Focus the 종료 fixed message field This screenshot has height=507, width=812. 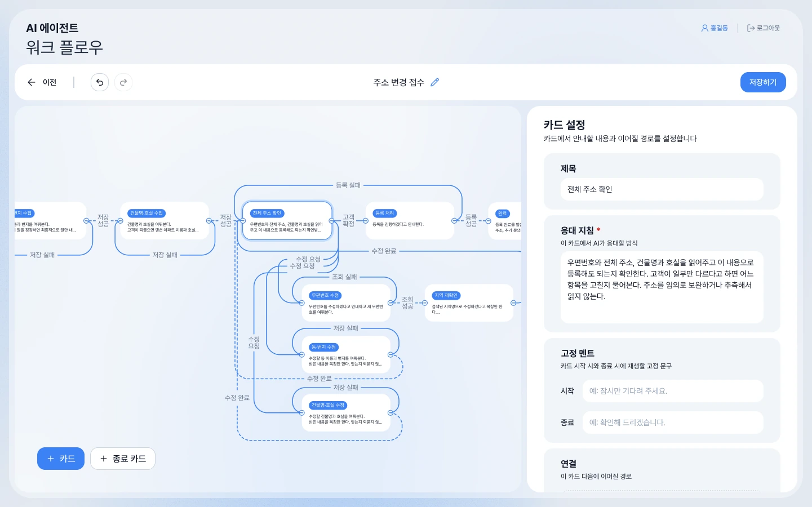click(673, 422)
